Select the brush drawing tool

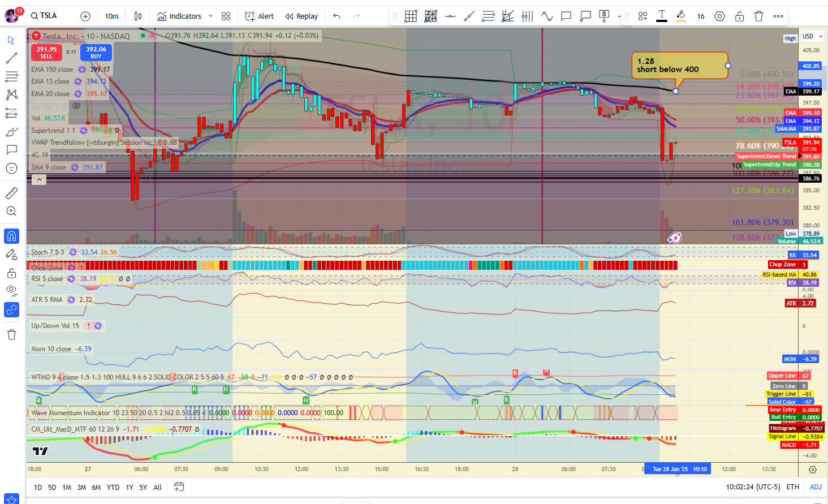11,132
